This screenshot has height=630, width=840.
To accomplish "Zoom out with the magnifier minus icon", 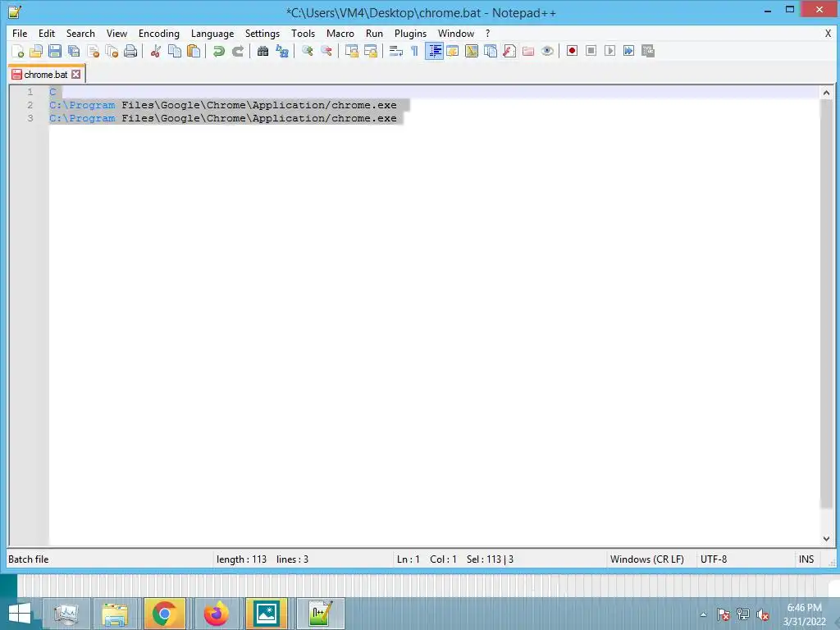I will [326, 51].
